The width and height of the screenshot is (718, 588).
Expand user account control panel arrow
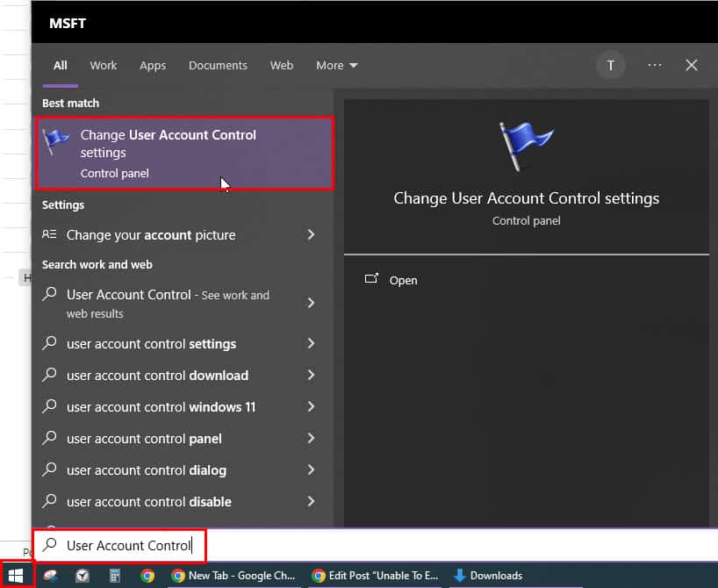click(x=311, y=438)
